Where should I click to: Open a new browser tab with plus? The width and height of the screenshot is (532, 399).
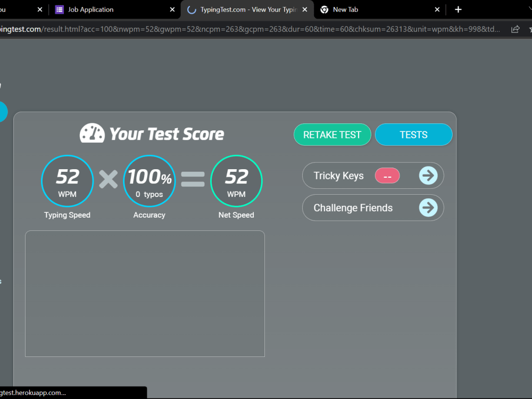[459, 10]
